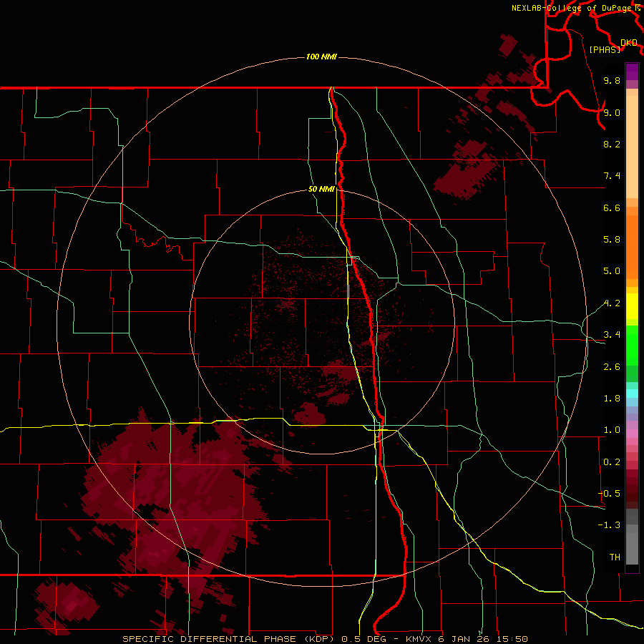
Task: Click the 4.2 value on color scale
Action: pos(612,303)
